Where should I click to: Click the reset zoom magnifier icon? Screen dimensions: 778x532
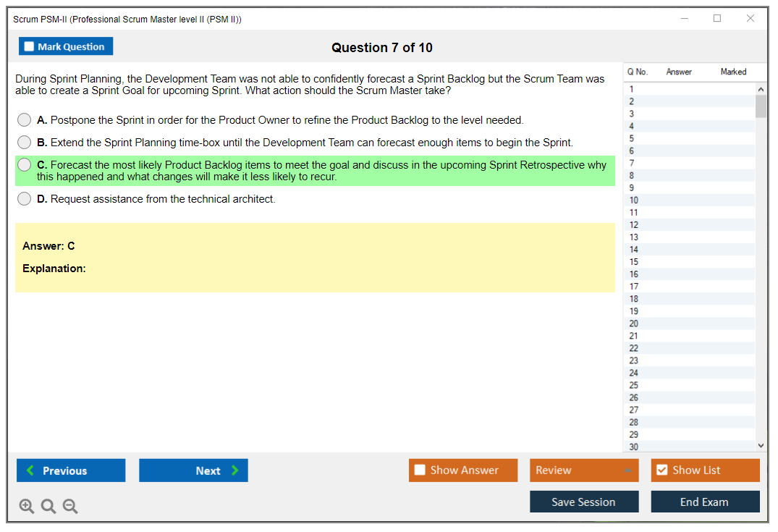(48, 507)
